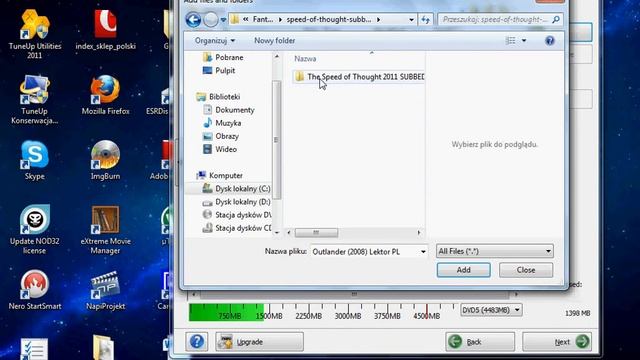Open All Files (*.*) filter dropdown
The image size is (640, 360).
(494, 251)
